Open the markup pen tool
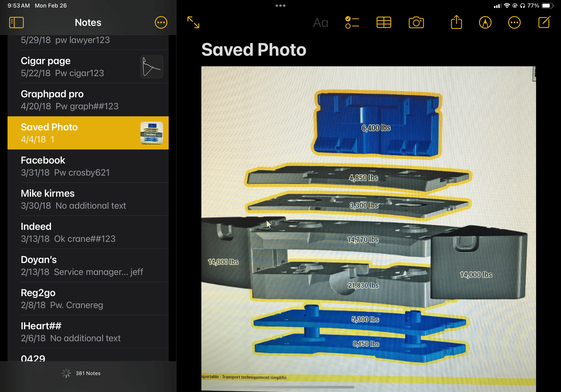561x392 pixels. point(485,23)
